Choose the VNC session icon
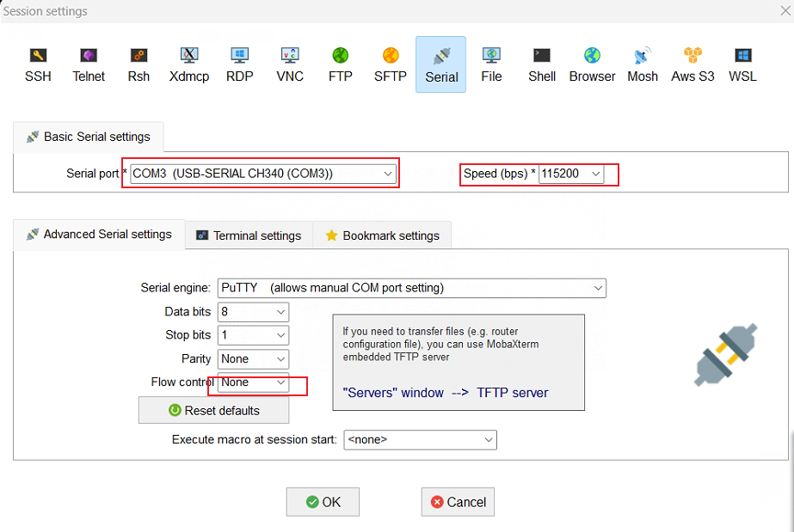794x532 pixels. pyautogui.click(x=290, y=64)
